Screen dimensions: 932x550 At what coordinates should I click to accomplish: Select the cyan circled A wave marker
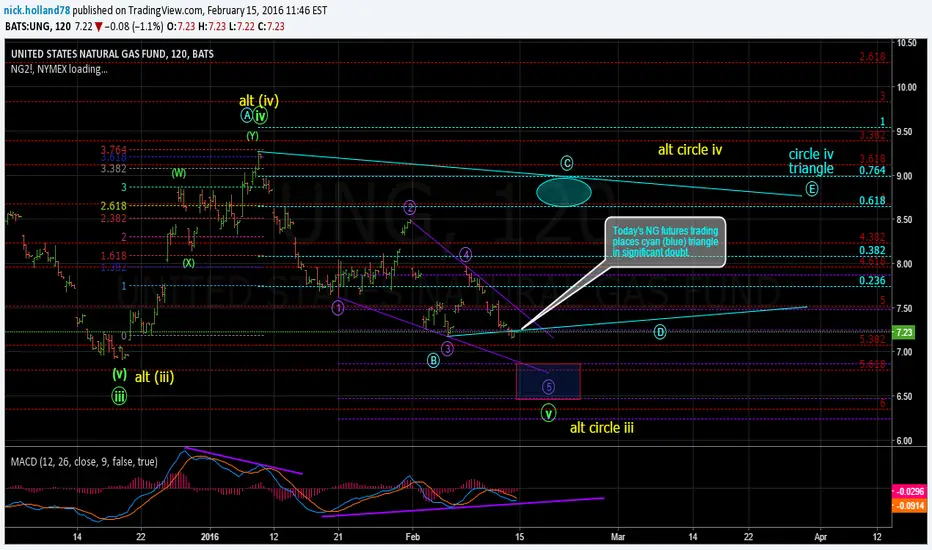point(247,115)
